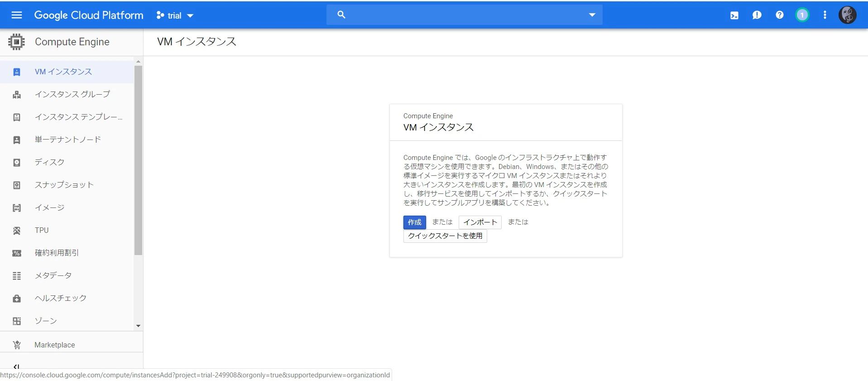The image size is (868, 381).
Task: Click the metadata list icon
Action: (17, 276)
